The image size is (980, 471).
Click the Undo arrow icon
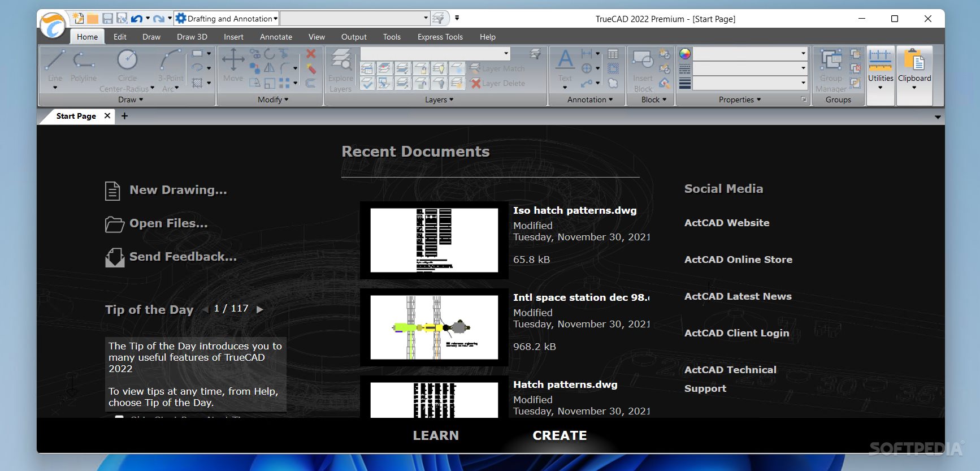click(x=136, y=19)
